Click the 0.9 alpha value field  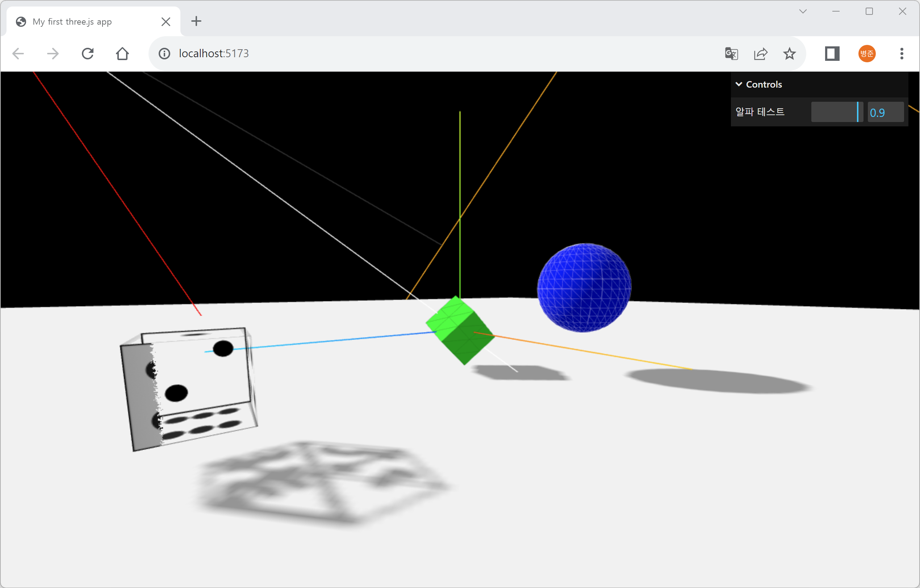[x=886, y=112]
